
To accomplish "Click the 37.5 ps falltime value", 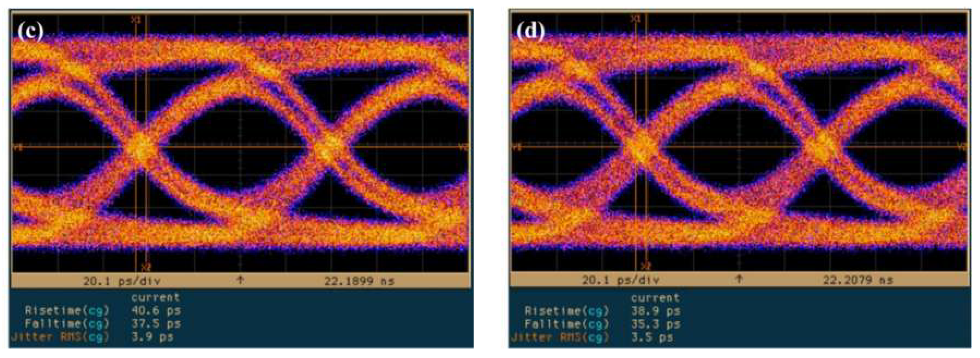I will (156, 324).
